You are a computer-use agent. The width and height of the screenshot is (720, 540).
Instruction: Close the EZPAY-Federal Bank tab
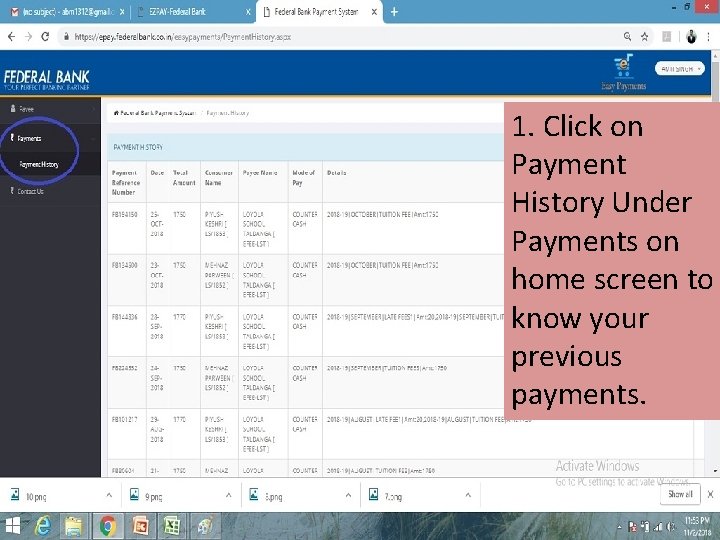pos(248,12)
